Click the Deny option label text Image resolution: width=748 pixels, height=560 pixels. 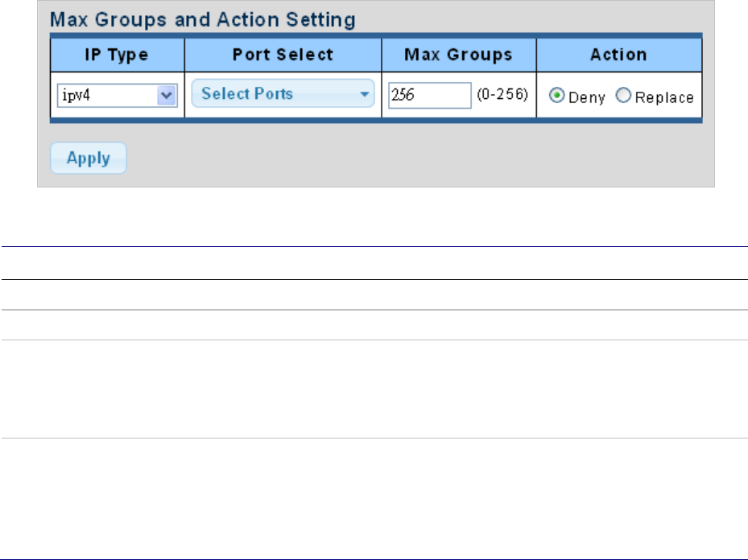click(x=586, y=97)
